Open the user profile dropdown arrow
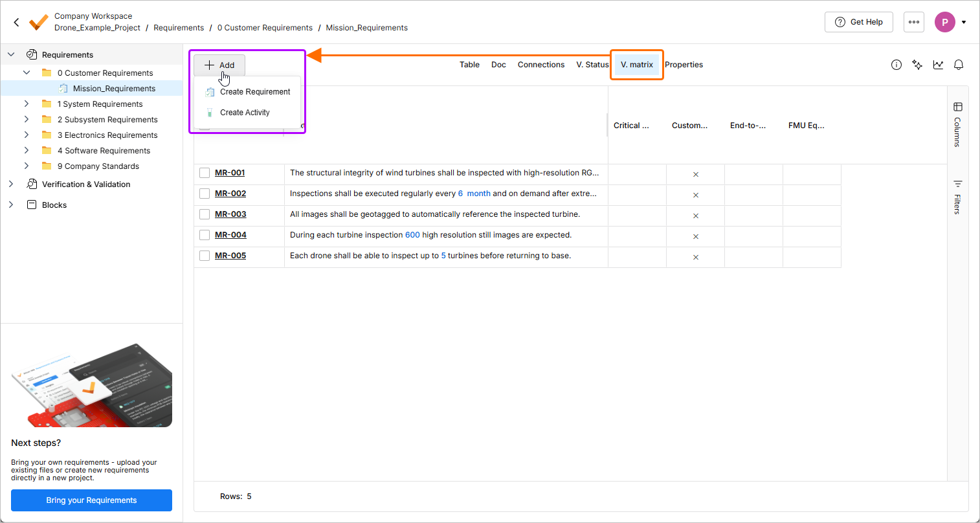Screen dimensions: 980x523 pyautogui.click(x=964, y=22)
